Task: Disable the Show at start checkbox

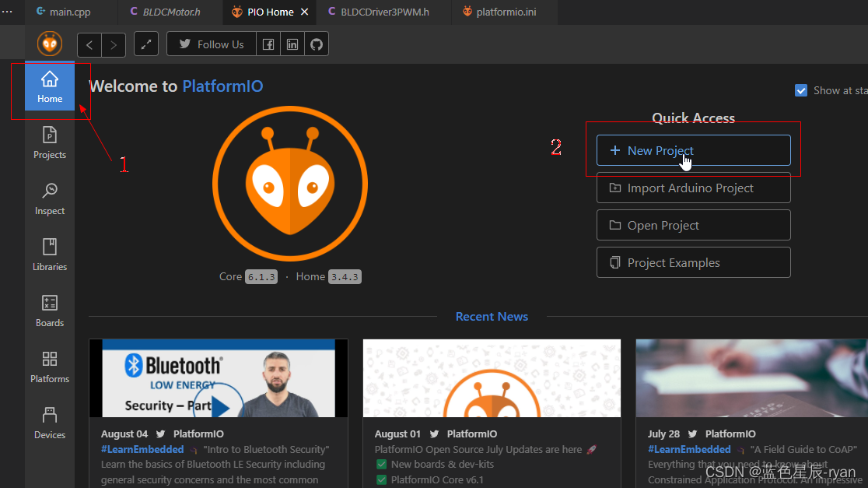Action: click(x=801, y=90)
